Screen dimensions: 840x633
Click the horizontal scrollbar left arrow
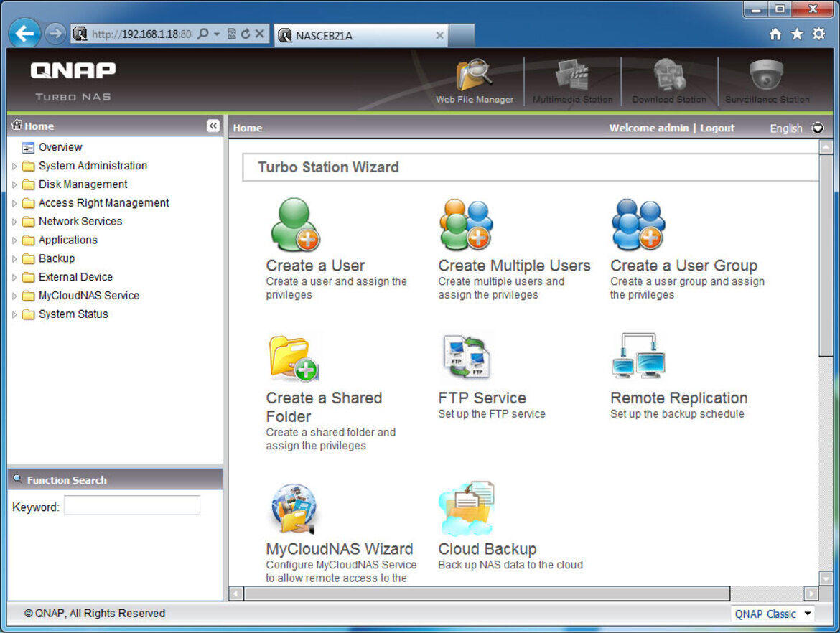pyautogui.click(x=236, y=594)
